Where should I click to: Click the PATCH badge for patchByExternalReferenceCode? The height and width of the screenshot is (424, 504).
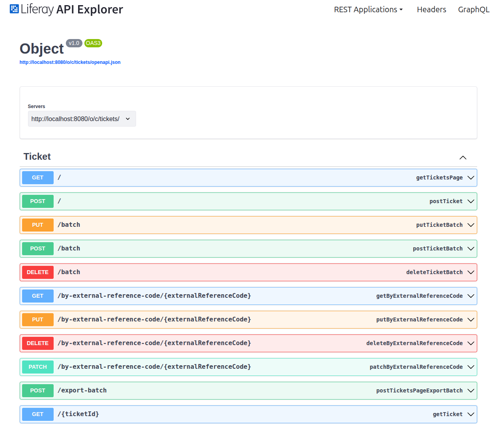38,367
